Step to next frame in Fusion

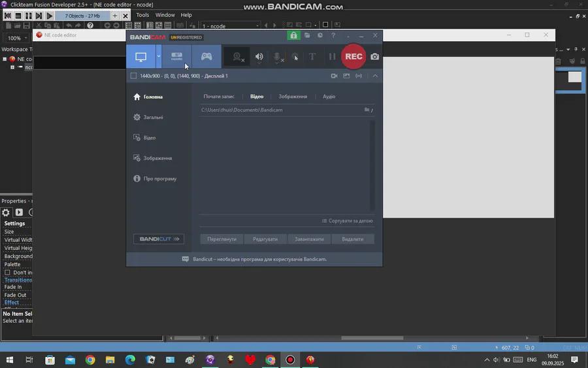click(x=39, y=16)
